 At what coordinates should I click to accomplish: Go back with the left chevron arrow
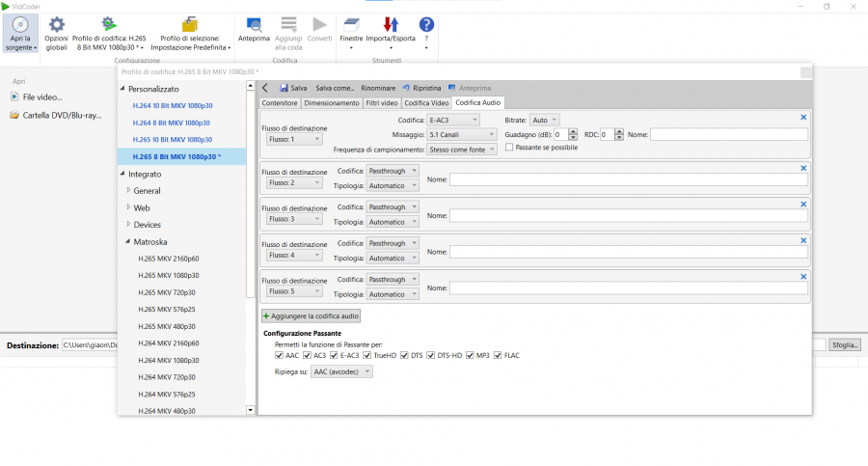coord(265,88)
